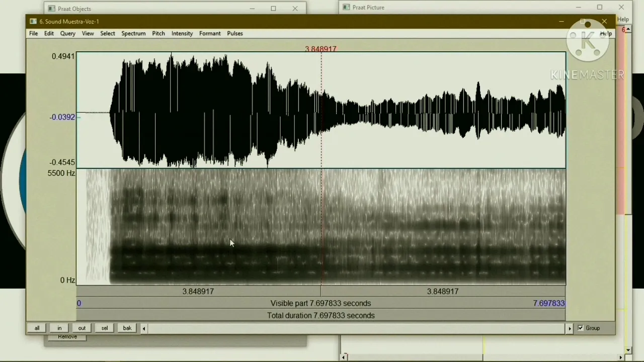Screen dimensions: 644x362
Task: Open the Intensity menu
Action: coord(182,34)
